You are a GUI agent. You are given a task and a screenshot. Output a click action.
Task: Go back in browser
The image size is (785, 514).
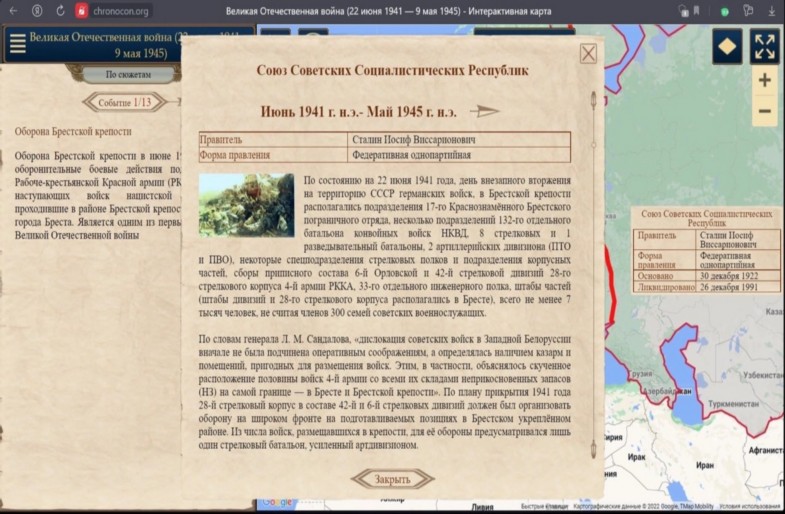(13, 10)
